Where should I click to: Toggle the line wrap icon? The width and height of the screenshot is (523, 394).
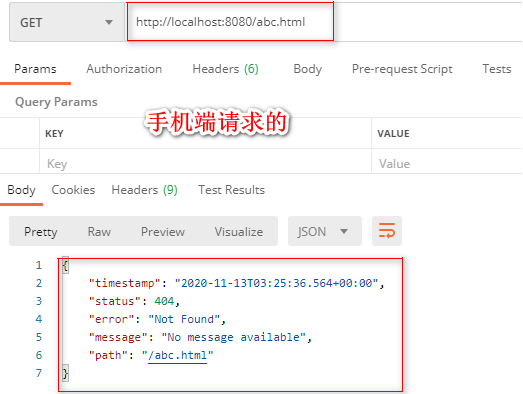pyautogui.click(x=387, y=231)
